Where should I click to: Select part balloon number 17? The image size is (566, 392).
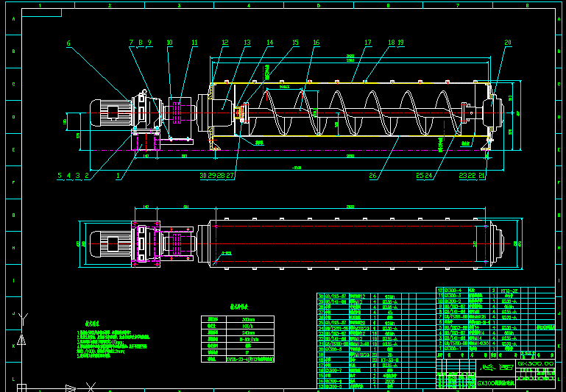(x=367, y=43)
